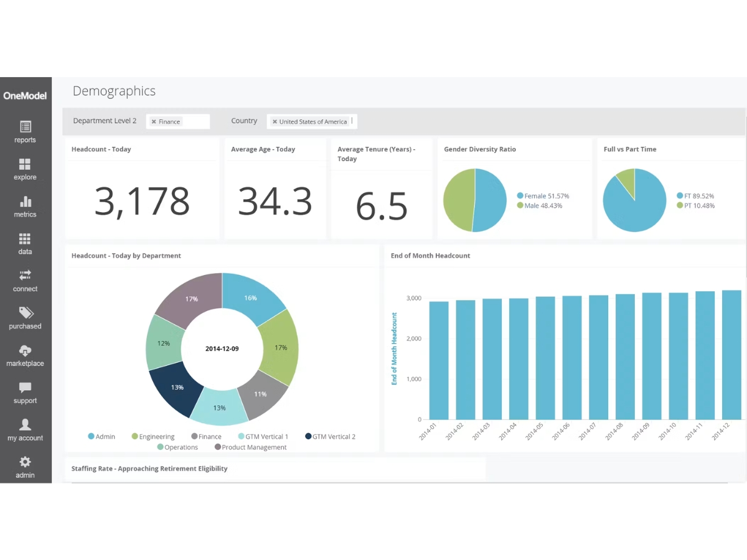
Task: Toggle GTM Vertical 1 legend entry
Action: 263,437
